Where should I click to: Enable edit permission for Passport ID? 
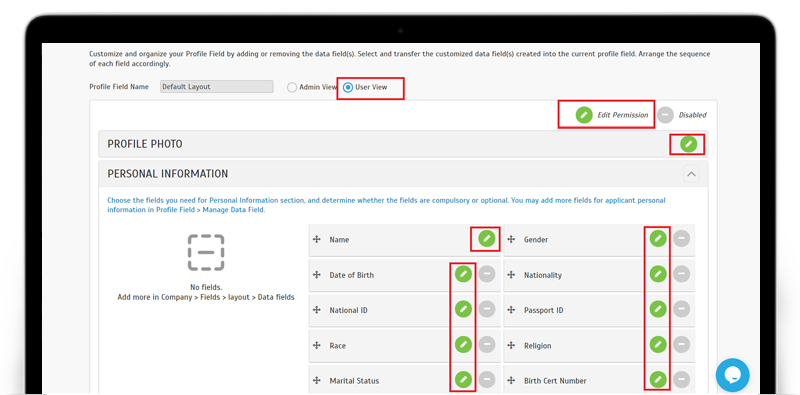pyautogui.click(x=658, y=309)
